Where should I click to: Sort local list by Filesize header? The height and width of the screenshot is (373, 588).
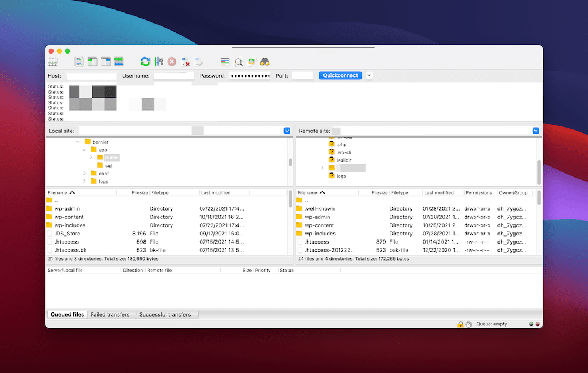point(133,192)
